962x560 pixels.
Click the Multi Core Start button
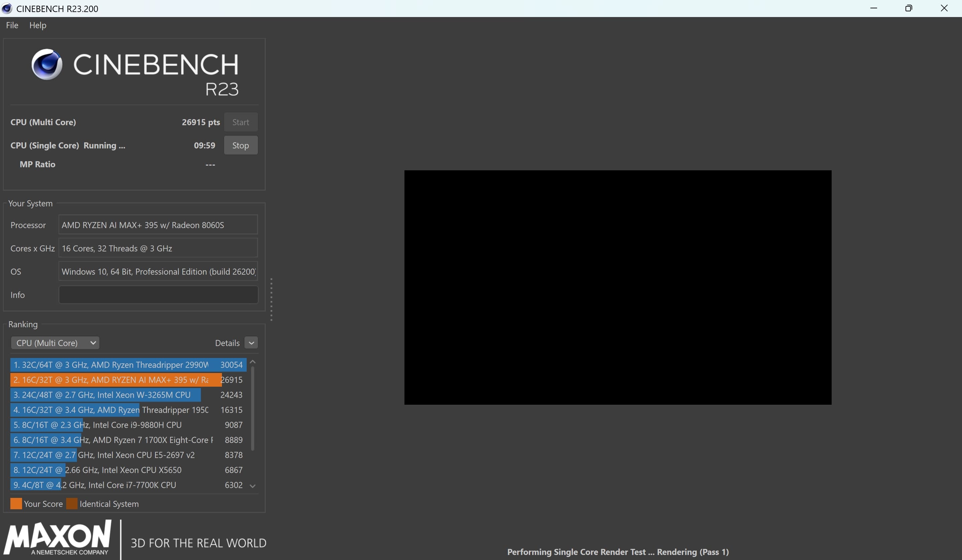241,122
